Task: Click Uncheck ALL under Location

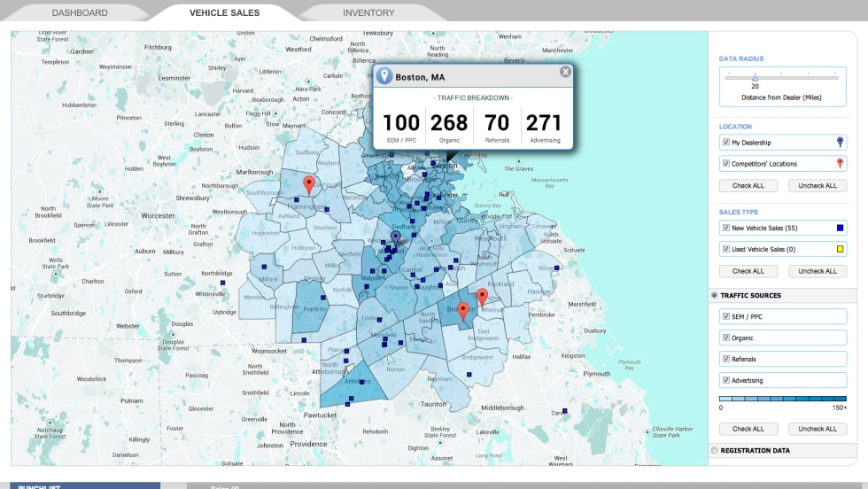Action: point(817,186)
